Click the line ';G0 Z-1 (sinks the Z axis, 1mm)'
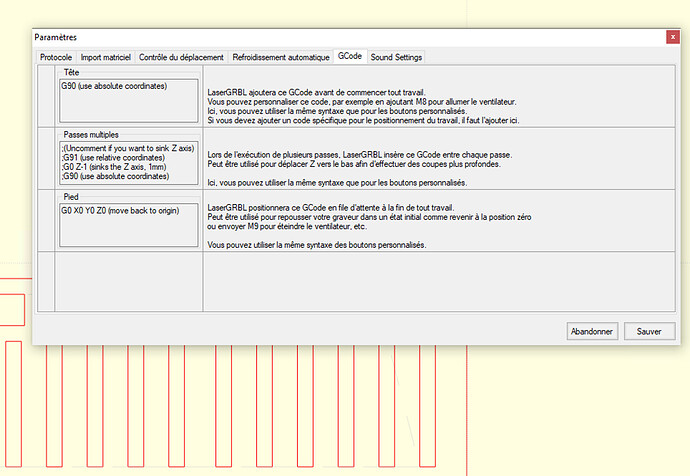Image resolution: width=690 pixels, height=476 pixels. coord(114,167)
